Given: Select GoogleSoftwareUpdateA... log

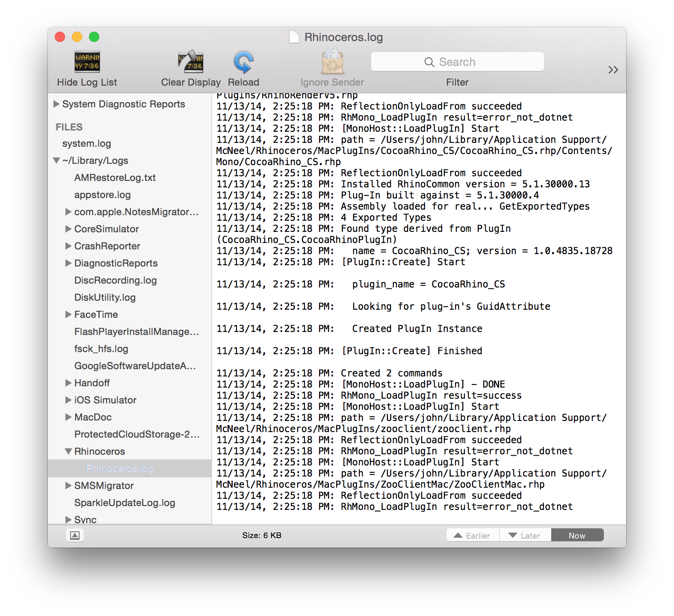Looking at the screenshot, I should point(135,366).
